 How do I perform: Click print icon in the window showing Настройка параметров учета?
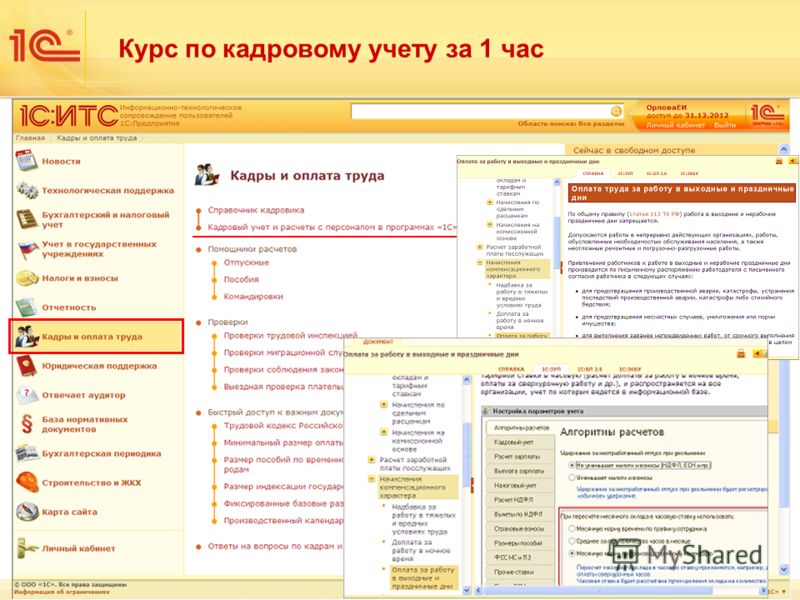pyautogui.click(x=741, y=354)
